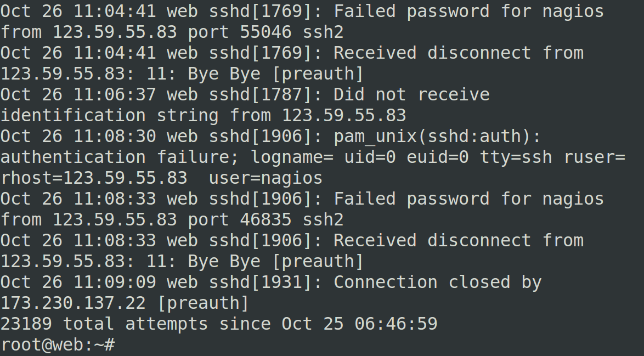Click the tty=ssh field
This screenshot has width=644, height=356.
[x=516, y=157]
